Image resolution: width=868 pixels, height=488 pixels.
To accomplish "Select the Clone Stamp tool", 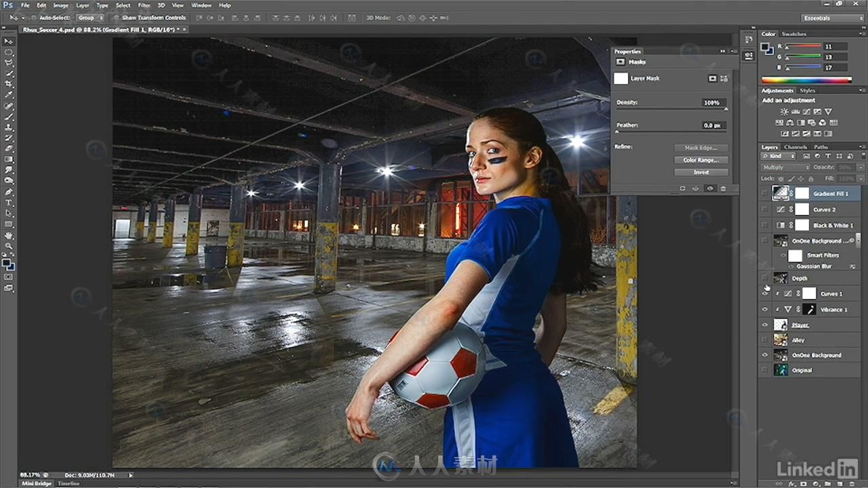I will tap(9, 127).
